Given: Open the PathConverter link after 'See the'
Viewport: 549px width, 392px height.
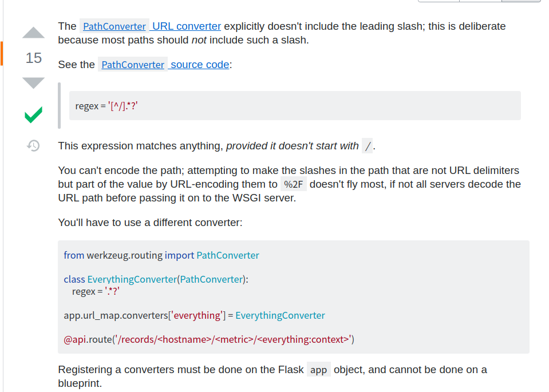Looking at the screenshot, I should (x=132, y=65).
